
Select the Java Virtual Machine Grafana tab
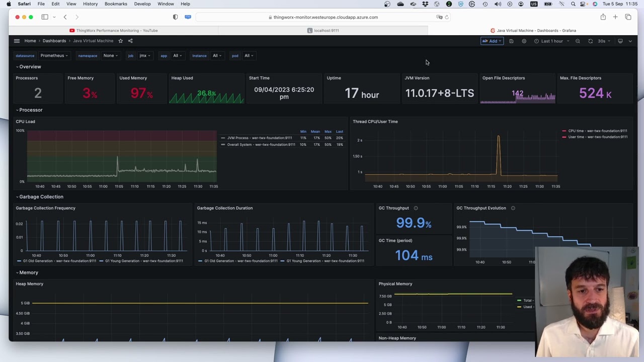click(x=533, y=31)
